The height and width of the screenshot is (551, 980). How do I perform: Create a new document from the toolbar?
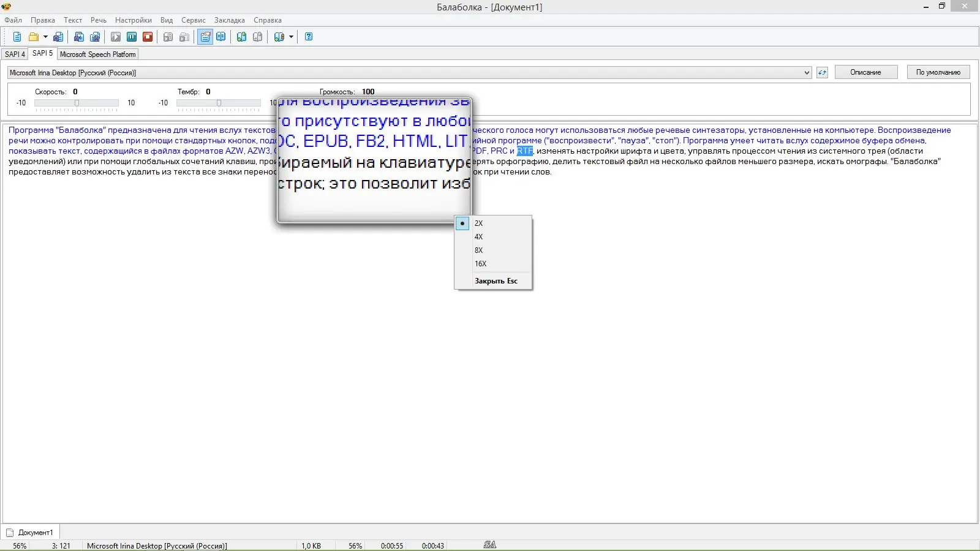pyautogui.click(x=17, y=37)
